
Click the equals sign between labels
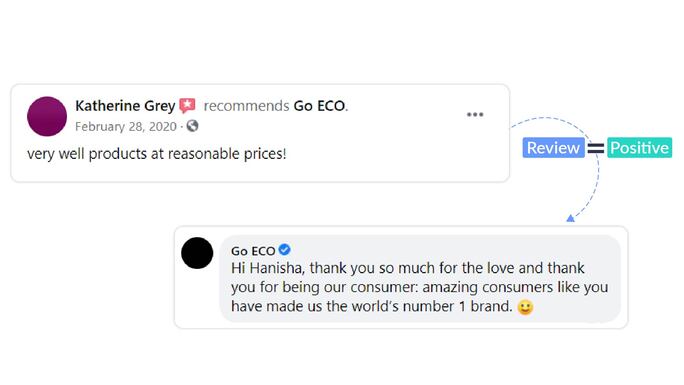596,148
